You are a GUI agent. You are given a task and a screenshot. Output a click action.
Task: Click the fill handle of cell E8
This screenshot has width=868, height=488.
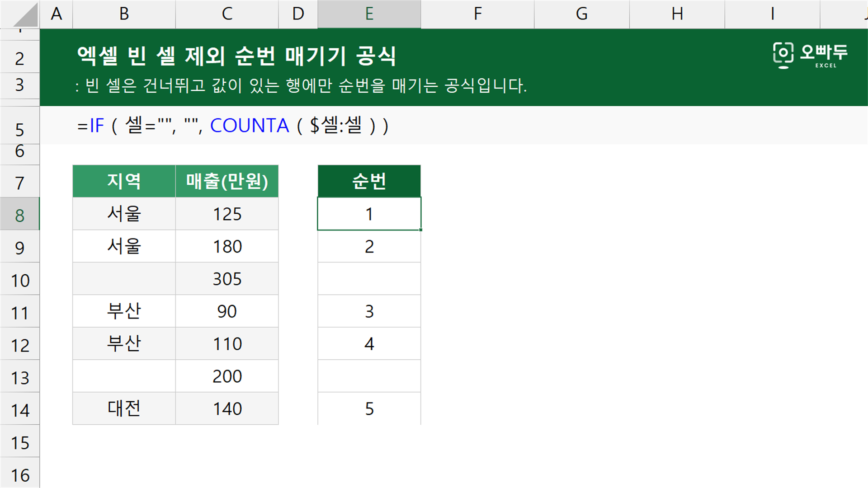[420, 230]
